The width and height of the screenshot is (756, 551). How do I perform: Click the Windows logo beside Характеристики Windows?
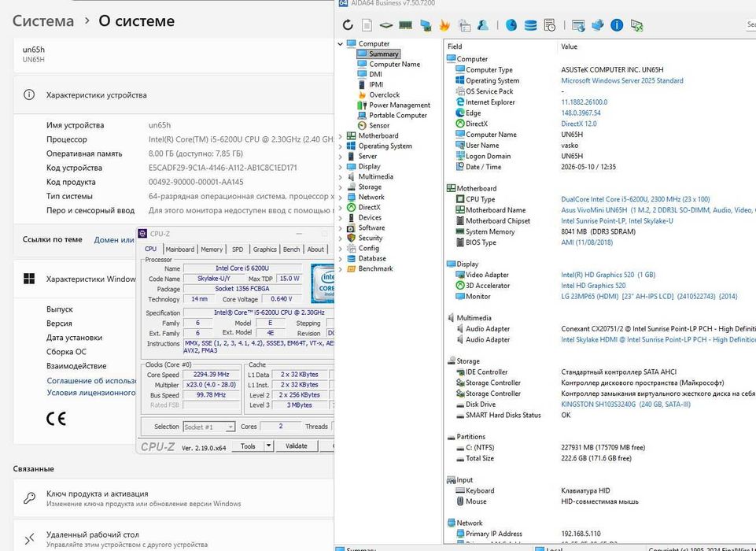[29, 279]
